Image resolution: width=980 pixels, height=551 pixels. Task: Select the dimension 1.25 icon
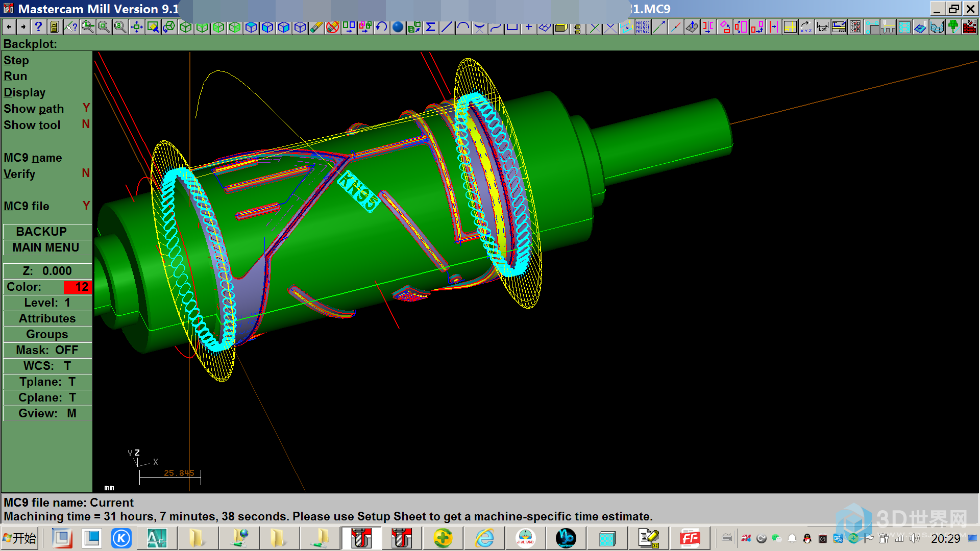tap(822, 27)
